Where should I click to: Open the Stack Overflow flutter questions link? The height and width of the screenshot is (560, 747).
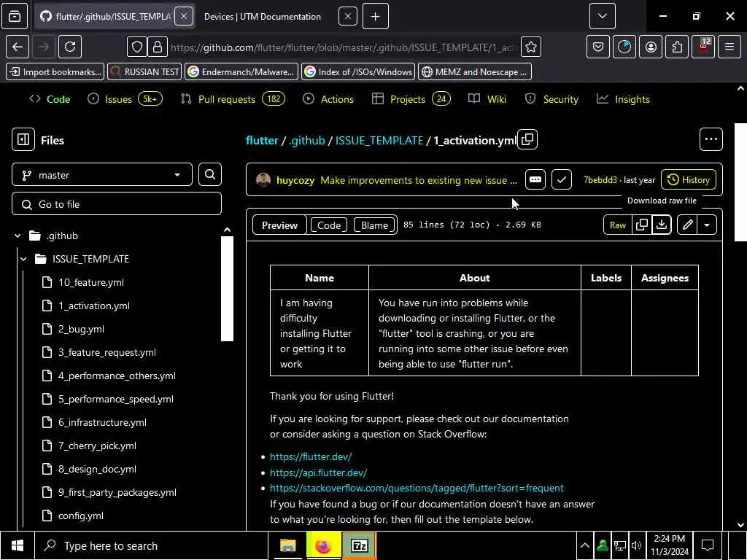[x=417, y=488]
